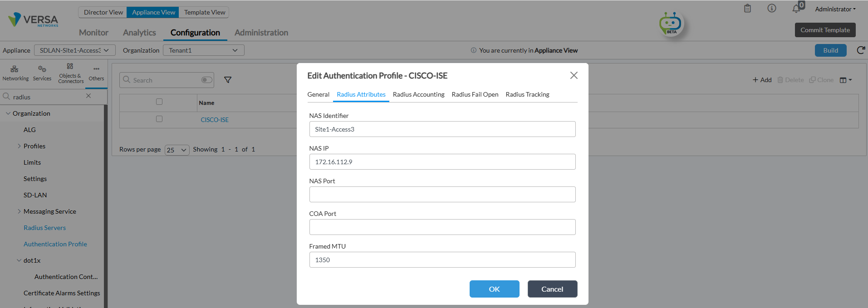Click the NAS Identifier input field

(442, 129)
